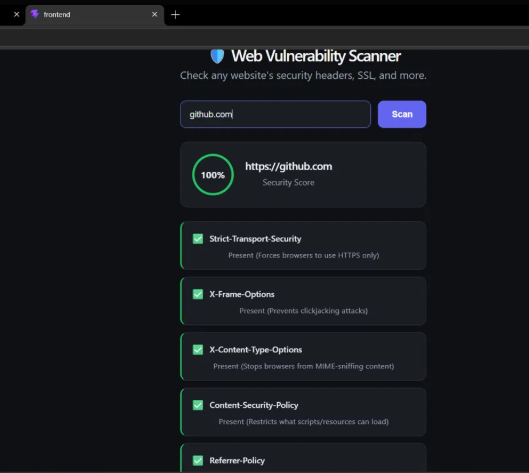Screen dimensions: 529x473
Task: Click the frontend tab favicon
Action: [35, 14]
